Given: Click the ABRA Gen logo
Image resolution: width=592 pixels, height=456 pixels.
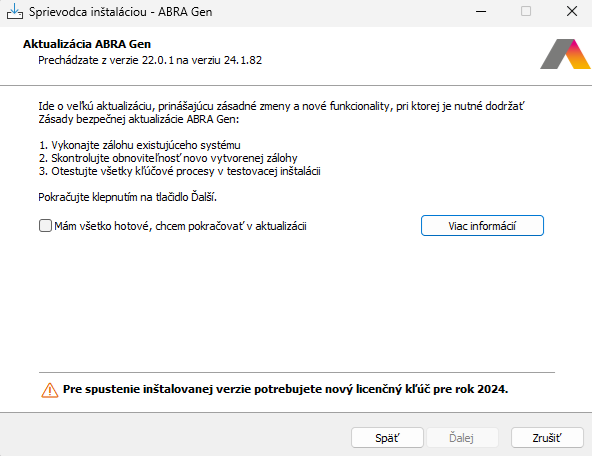Looking at the screenshot, I should pos(565,54).
